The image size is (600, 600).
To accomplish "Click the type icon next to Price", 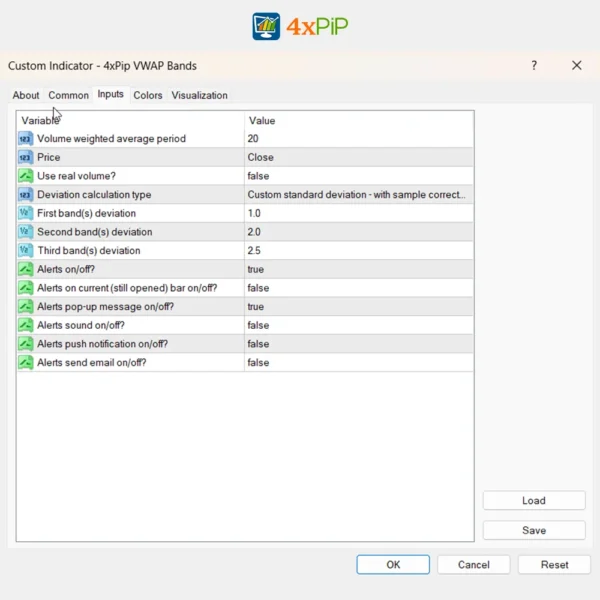I will pos(25,158).
